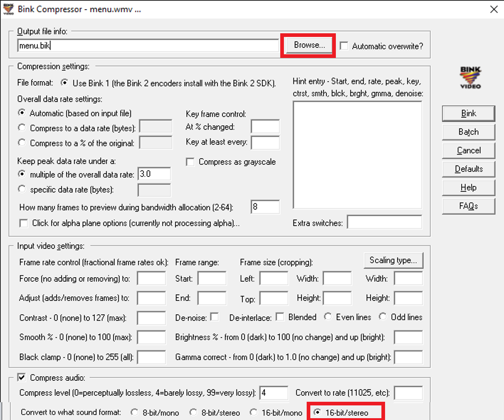The image size is (504, 420).
Task: Enable the De-noise checkbox
Action: point(214,317)
